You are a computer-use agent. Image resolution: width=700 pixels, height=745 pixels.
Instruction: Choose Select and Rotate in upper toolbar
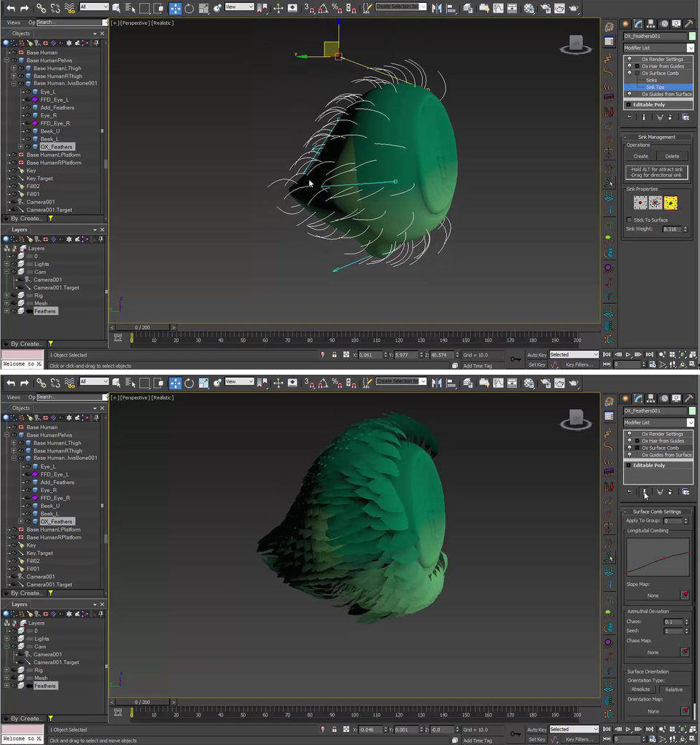189,8
